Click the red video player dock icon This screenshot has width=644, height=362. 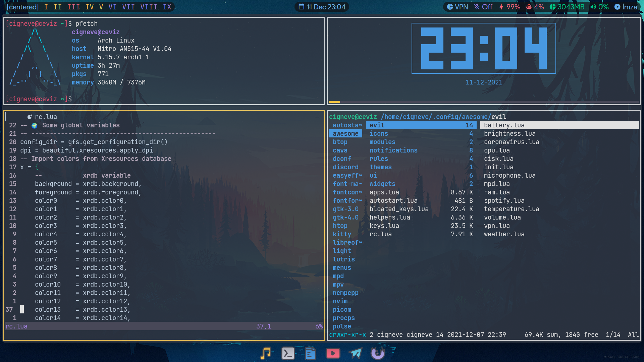(x=333, y=353)
